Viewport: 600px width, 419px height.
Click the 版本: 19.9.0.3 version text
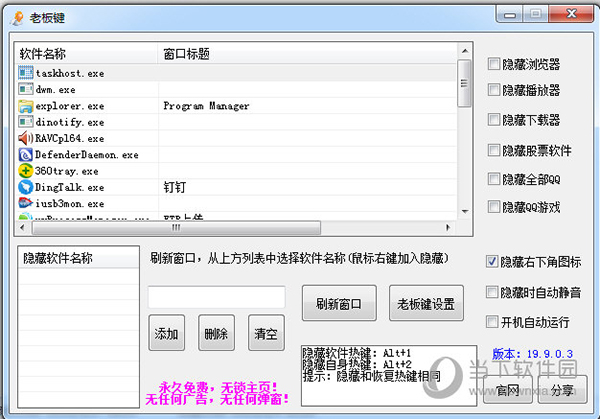(533, 354)
